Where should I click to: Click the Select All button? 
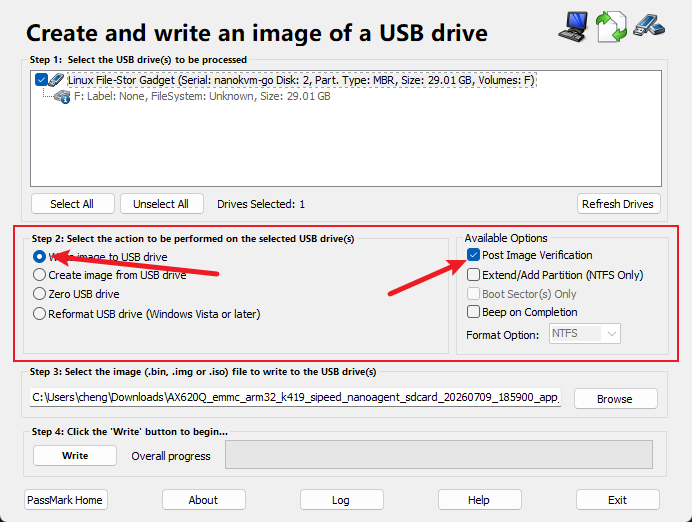tap(73, 204)
